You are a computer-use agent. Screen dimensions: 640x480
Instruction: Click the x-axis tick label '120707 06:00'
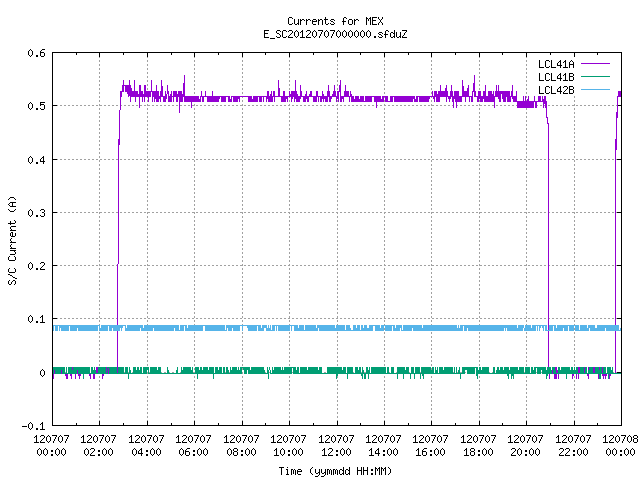tap(193, 446)
